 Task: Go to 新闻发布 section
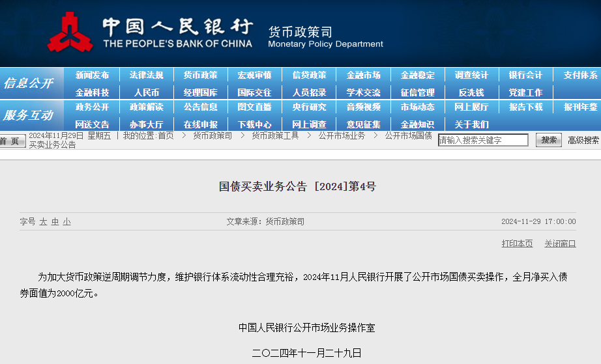[x=92, y=75]
